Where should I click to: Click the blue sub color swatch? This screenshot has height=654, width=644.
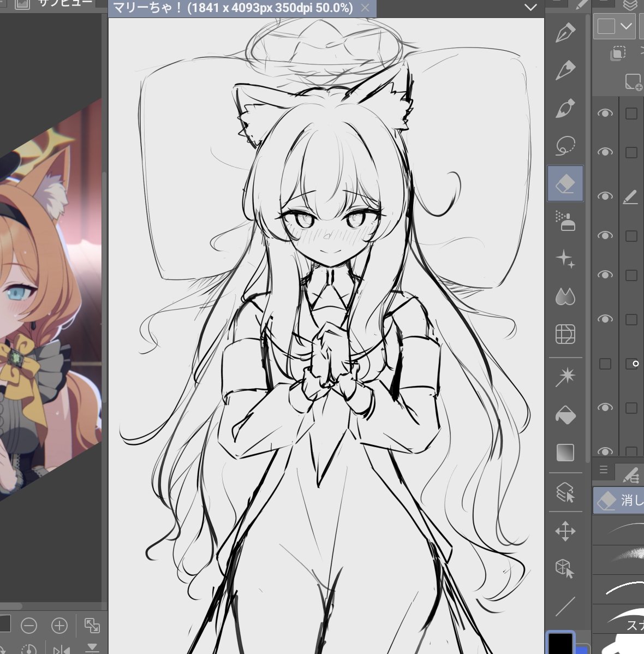pyautogui.click(x=582, y=650)
